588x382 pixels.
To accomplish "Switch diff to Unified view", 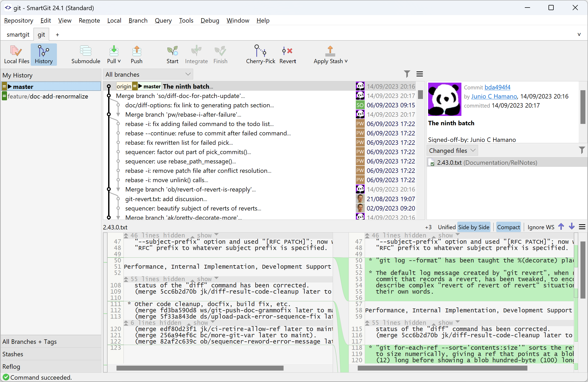I will click(447, 227).
